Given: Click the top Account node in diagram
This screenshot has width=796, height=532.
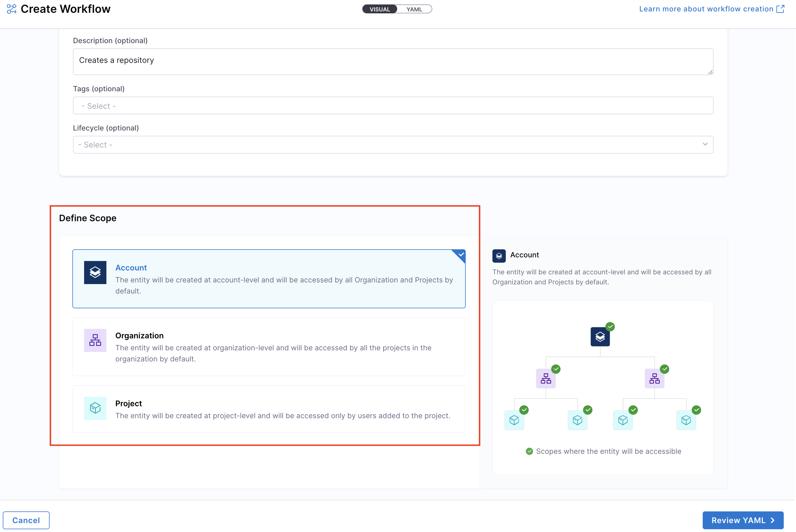Looking at the screenshot, I should [600, 337].
